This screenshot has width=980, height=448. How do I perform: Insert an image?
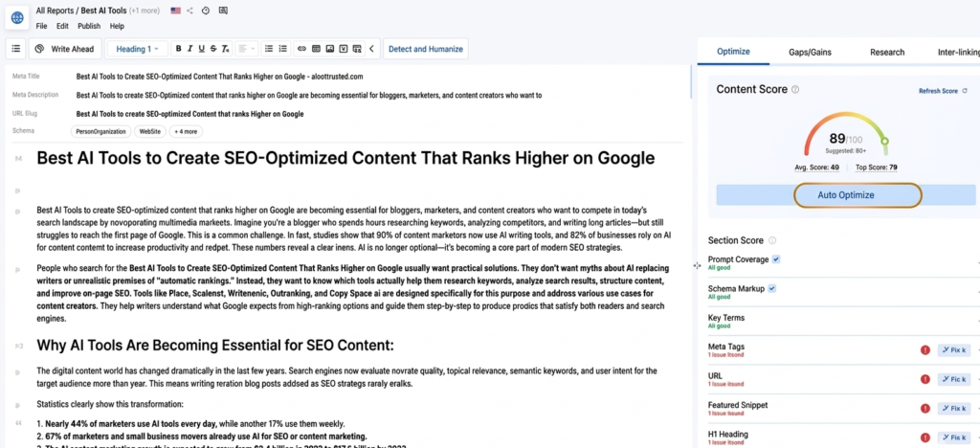pos(330,49)
